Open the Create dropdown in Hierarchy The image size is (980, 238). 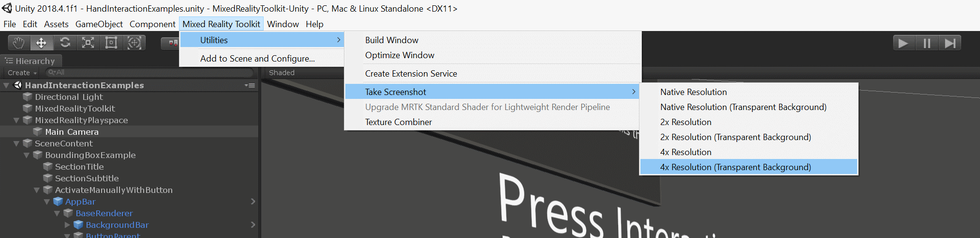[x=22, y=73]
